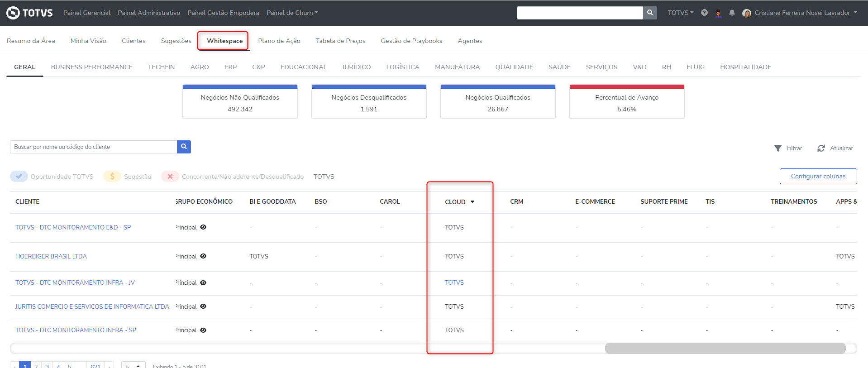This screenshot has width=868, height=368.
Task: Click the blue client search magnifier button
Action: point(184,147)
